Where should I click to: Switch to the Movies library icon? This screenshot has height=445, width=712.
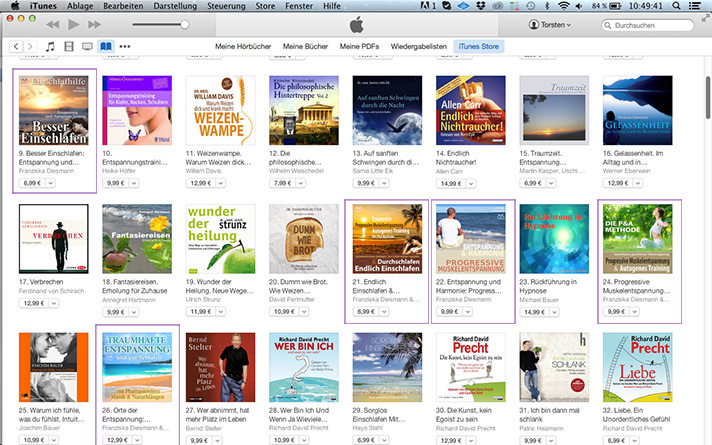coord(70,47)
